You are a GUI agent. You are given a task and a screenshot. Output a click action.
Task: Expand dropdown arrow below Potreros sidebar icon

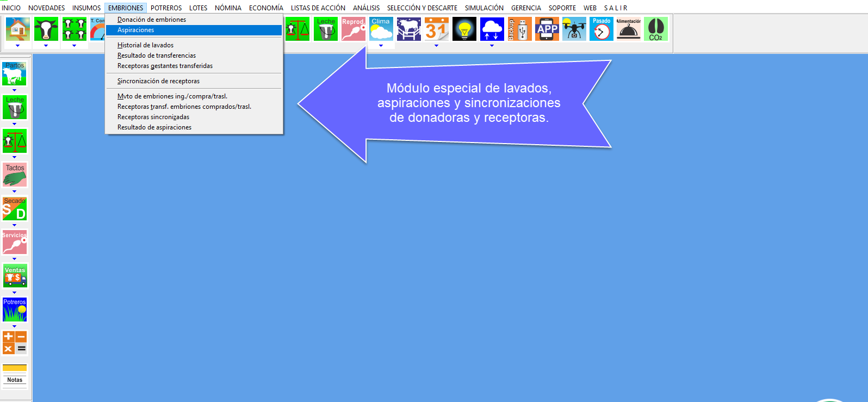click(x=15, y=326)
